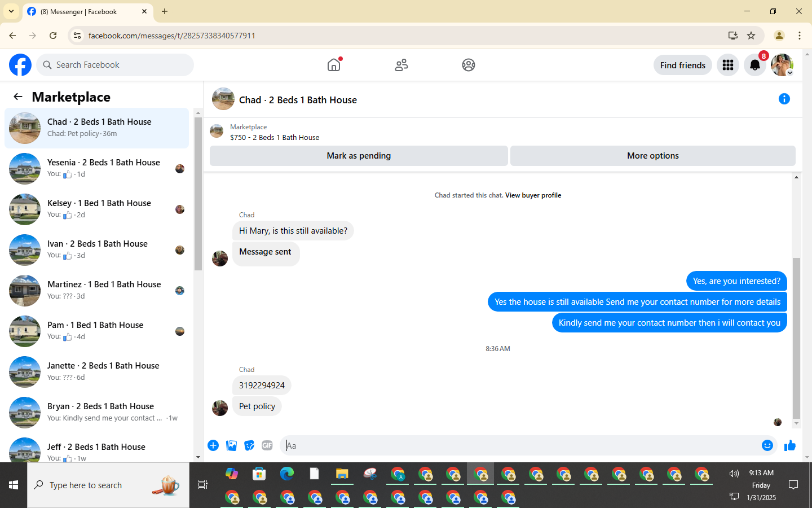Image resolution: width=812 pixels, height=508 pixels.
Task: Click the $750 - 2 Beds 1 Bath House listing text
Action: 275,137
